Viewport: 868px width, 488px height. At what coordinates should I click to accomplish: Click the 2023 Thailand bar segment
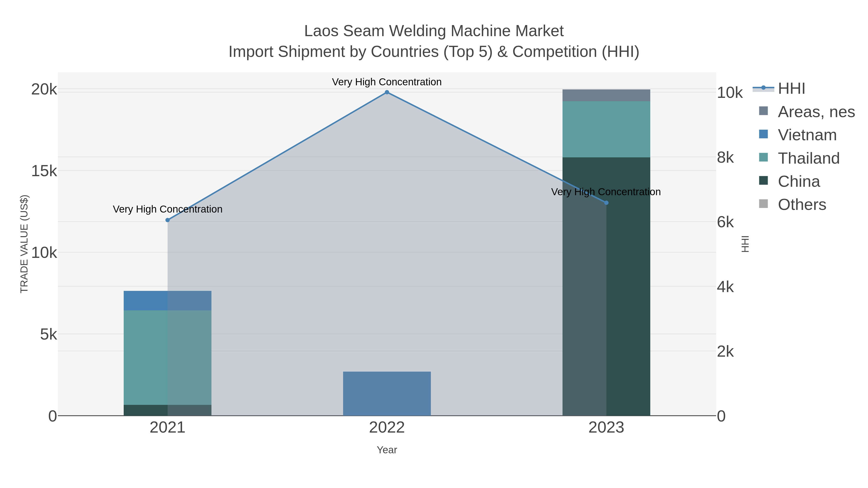[x=606, y=129]
